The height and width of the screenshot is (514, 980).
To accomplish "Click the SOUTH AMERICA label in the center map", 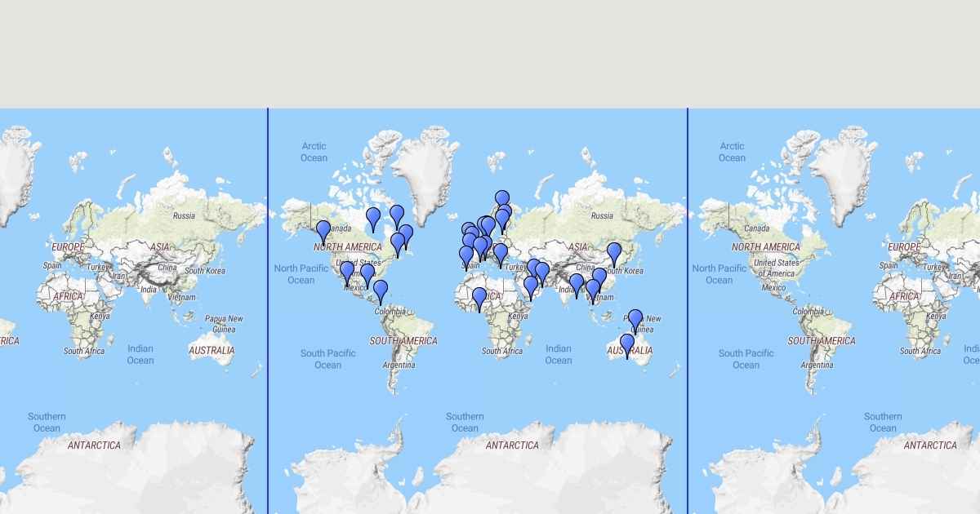I will (x=403, y=341).
